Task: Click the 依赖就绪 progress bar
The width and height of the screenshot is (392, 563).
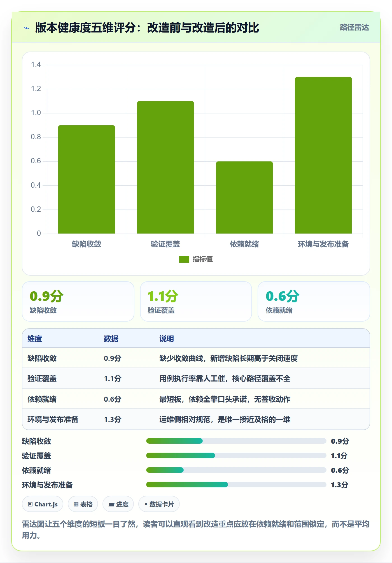Action: coord(236,470)
